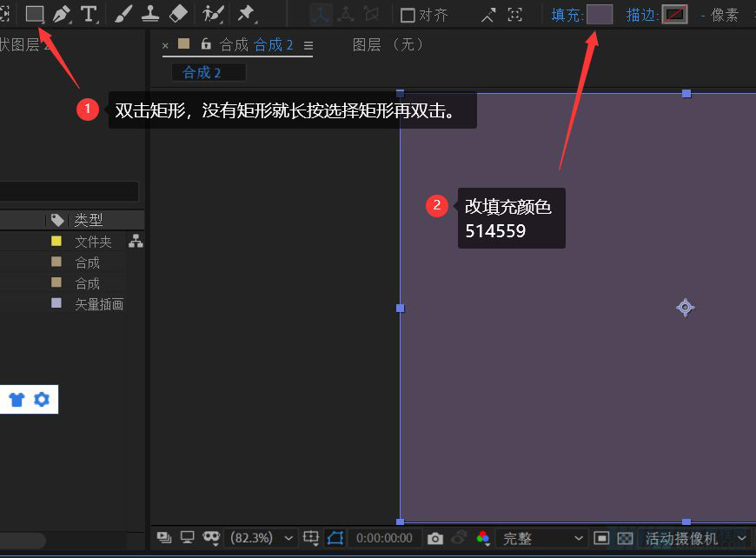Open the 填充 fill color swatch
Image resolution: width=756 pixels, height=558 pixels.
click(x=601, y=14)
